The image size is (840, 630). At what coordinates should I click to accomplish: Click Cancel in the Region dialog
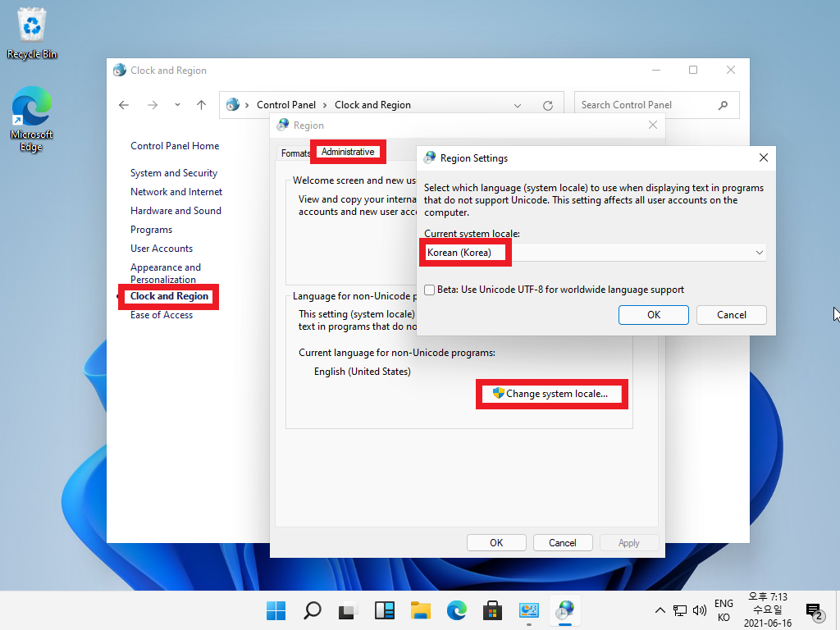pyautogui.click(x=563, y=543)
